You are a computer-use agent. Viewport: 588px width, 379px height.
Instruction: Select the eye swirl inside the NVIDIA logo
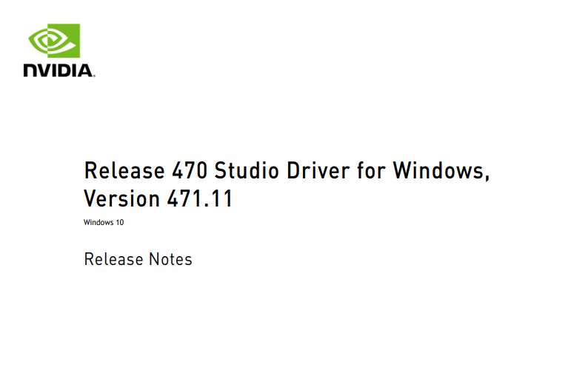click(x=49, y=41)
